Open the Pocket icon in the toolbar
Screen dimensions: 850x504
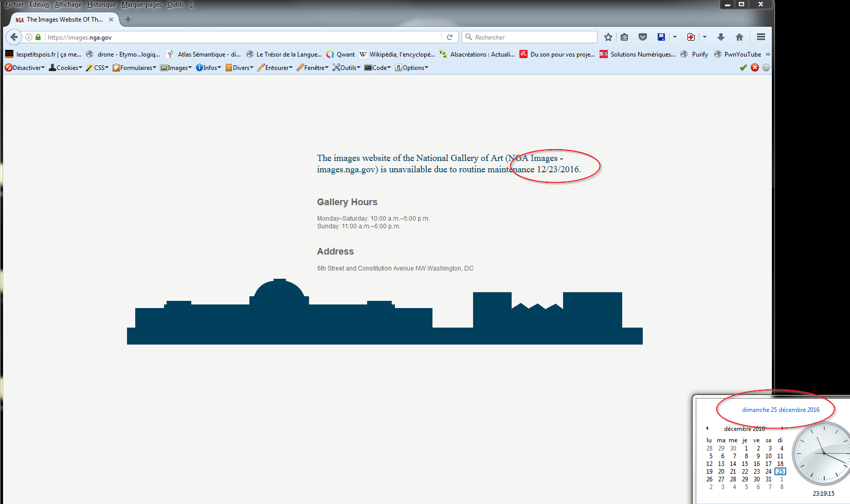643,37
